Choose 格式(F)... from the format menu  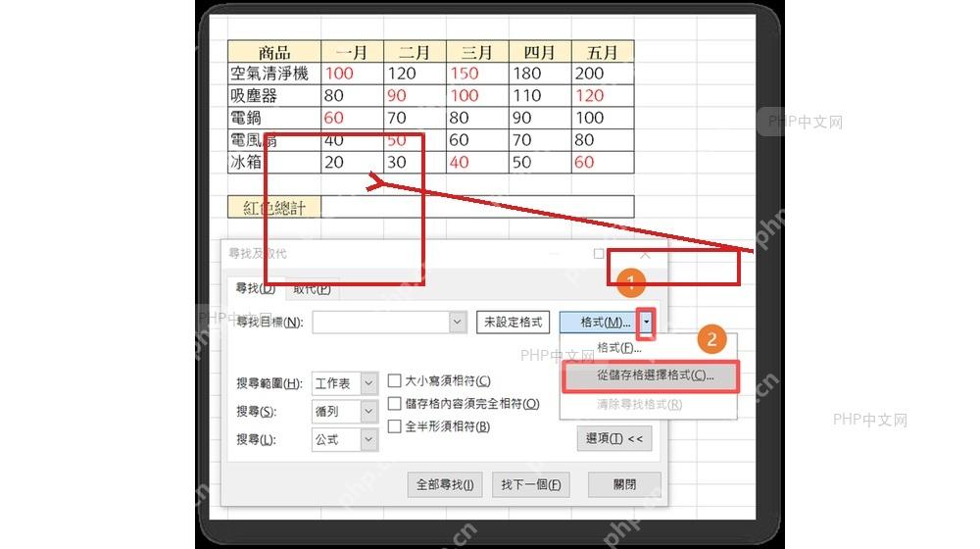[618, 348]
